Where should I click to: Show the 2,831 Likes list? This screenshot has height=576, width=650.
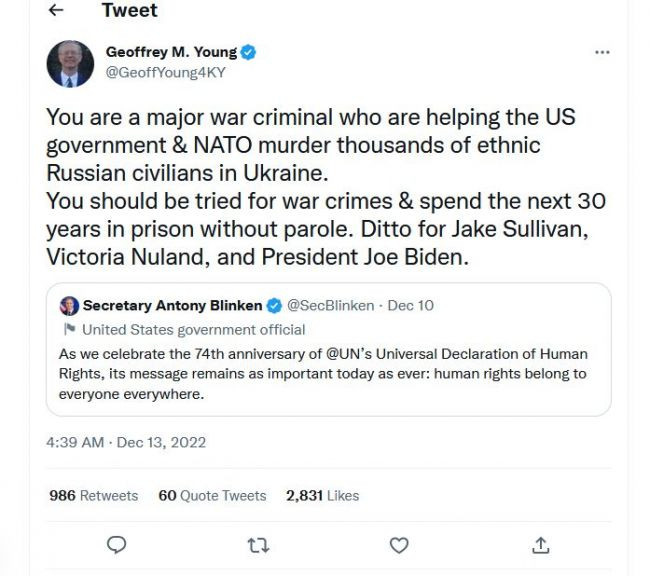[x=322, y=495]
